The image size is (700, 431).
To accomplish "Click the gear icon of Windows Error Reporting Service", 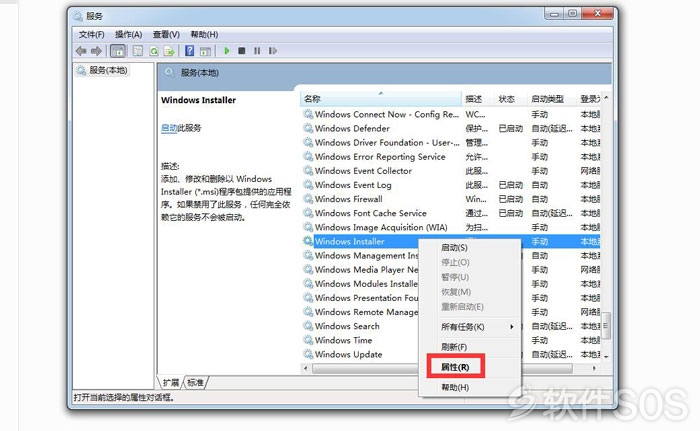I will (x=308, y=157).
